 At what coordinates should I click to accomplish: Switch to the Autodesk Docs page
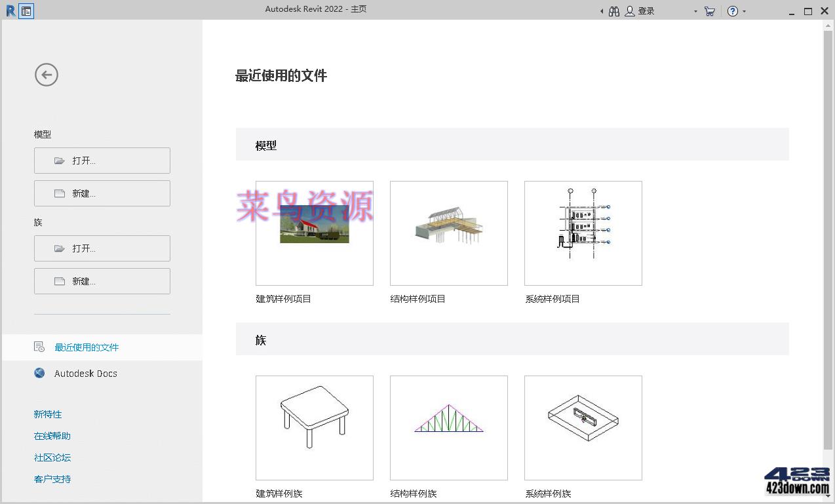coord(85,373)
